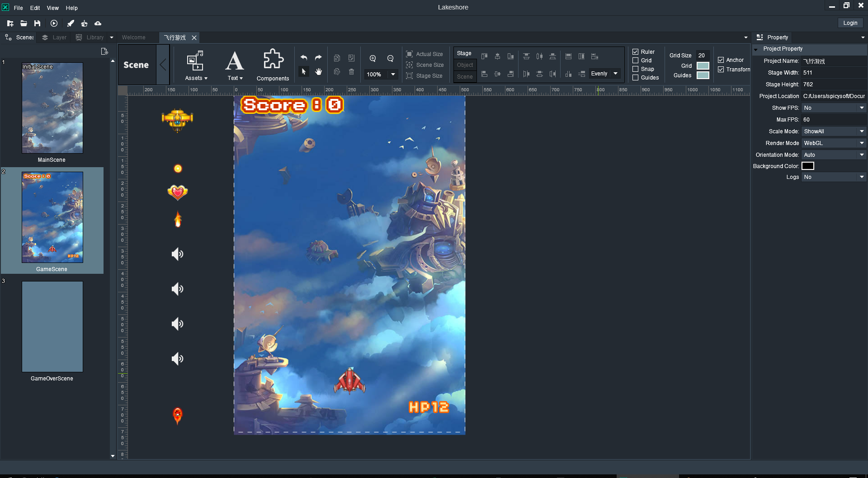
Task: Click the redo arrow
Action: [318, 57]
